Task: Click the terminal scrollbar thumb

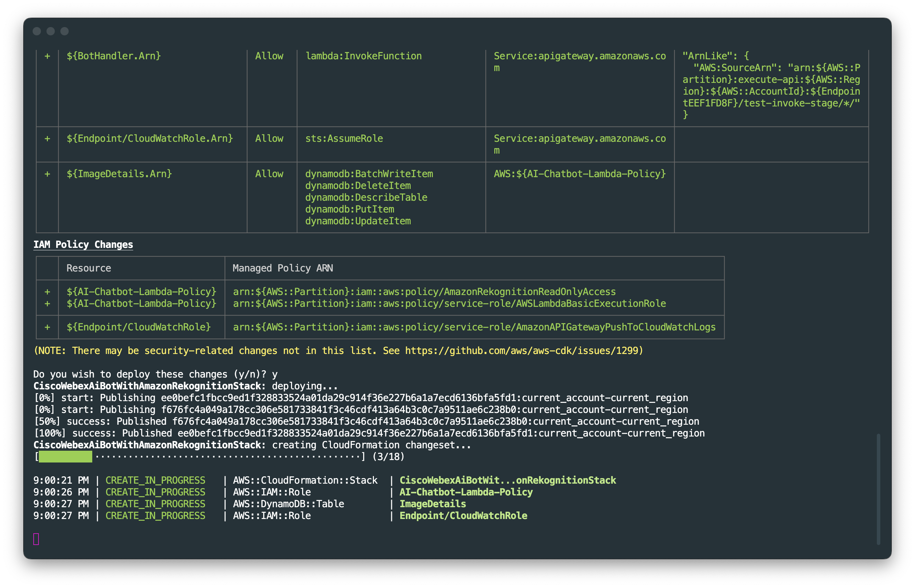Action: pyautogui.click(x=878, y=489)
